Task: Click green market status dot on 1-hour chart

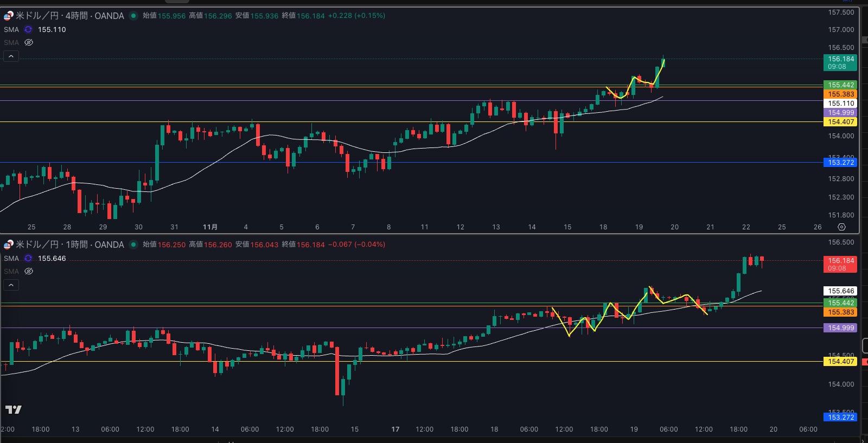Action: click(133, 245)
